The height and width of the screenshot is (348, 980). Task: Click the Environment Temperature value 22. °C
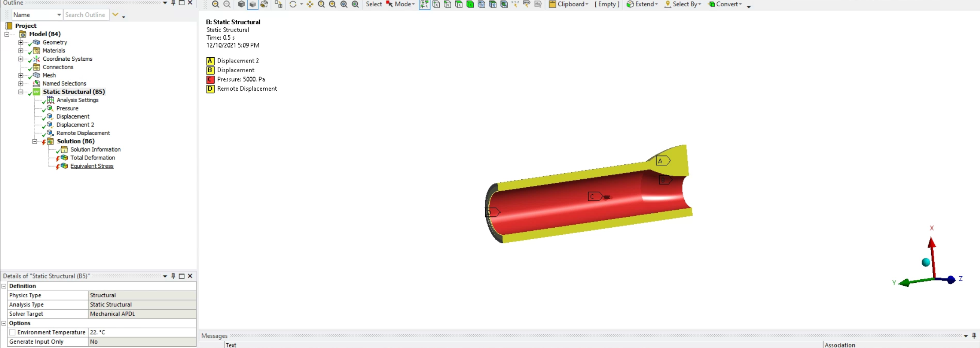click(142, 333)
